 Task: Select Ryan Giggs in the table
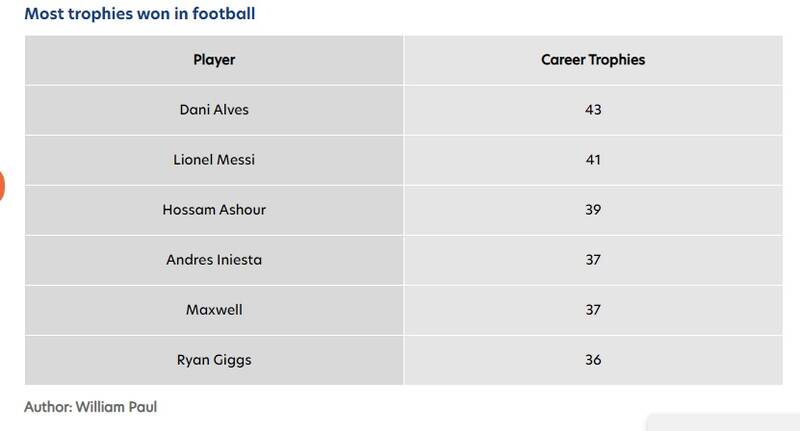(214, 360)
